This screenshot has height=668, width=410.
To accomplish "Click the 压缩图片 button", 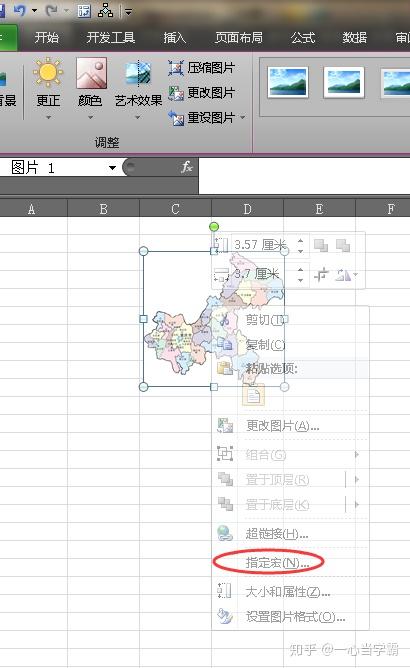I will point(202,67).
